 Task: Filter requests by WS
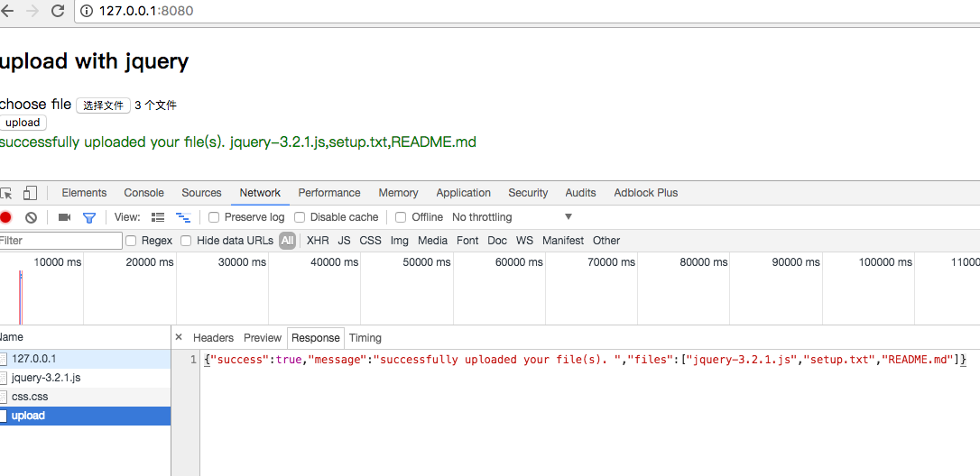(x=524, y=241)
